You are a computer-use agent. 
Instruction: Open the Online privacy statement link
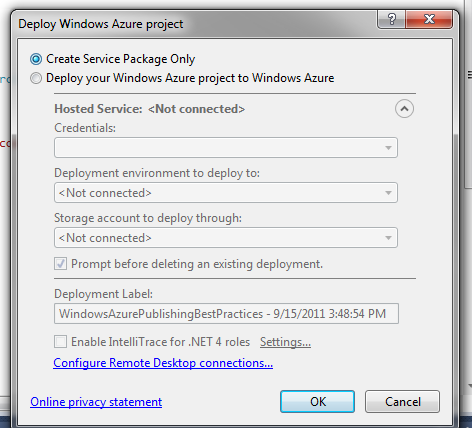96,402
